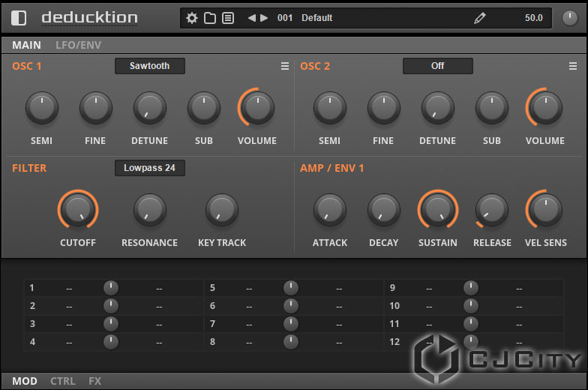Screen dimensions: 588x390
Task: Open the OSC 2 Off waveform dropdown
Action: (438, 66)
